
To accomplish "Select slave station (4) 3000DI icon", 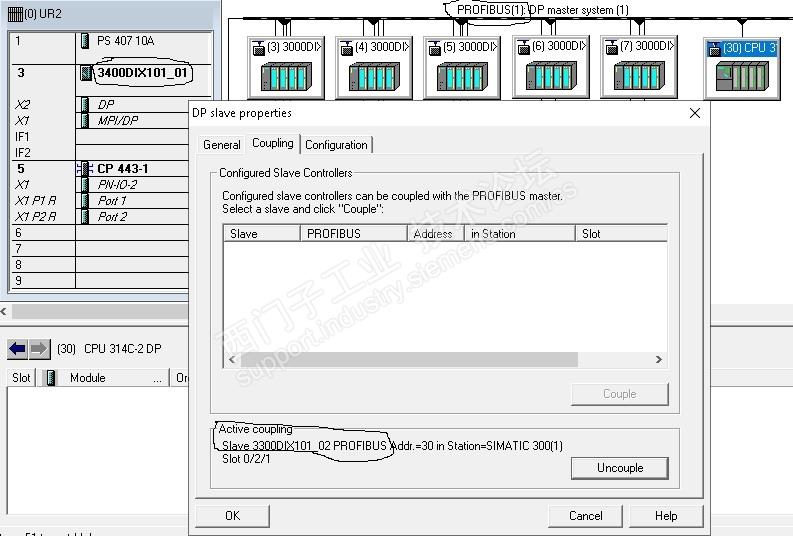I will tap(374, 76).
